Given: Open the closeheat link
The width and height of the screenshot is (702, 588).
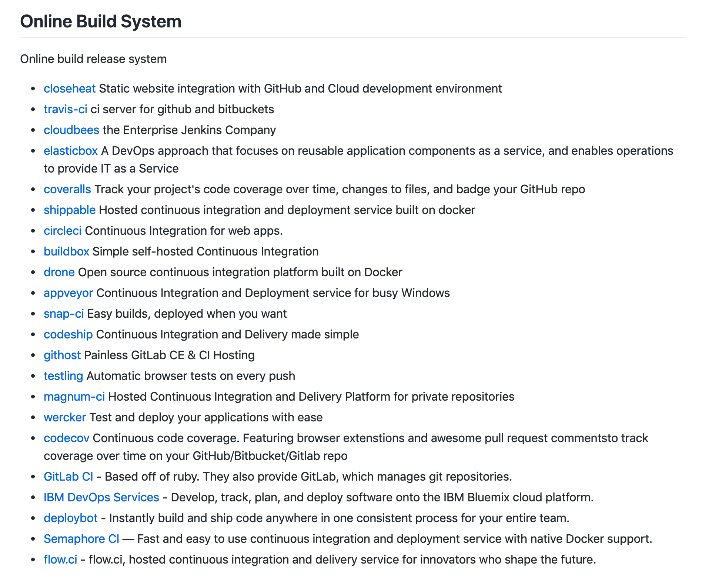Looking at the screenshot, I should click(x=69, y=88).
